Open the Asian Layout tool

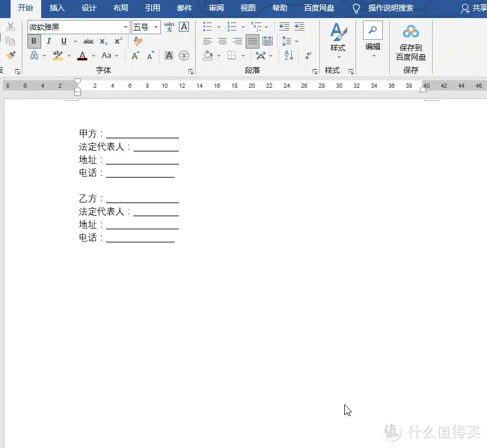(x=260, y=55)
